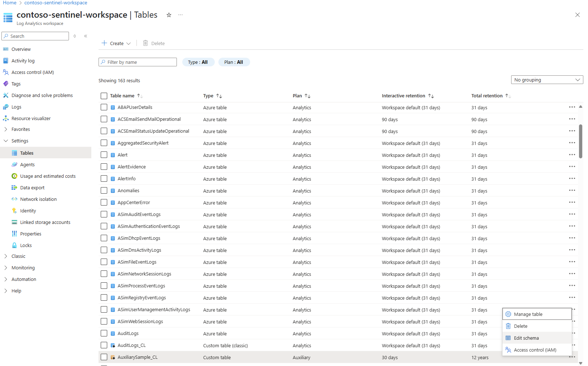The image size is (588, 366).
Task: Go to Home breadcrumb link
Action: pos(10,3)
